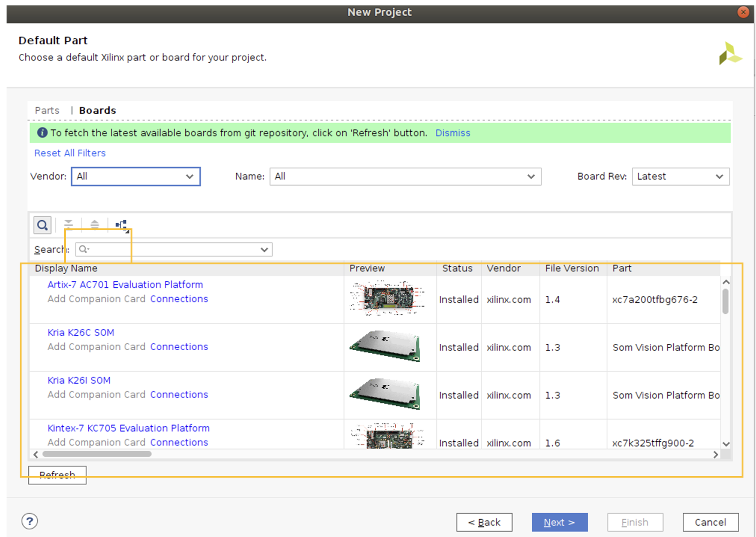Open the Vendor dropdown

click(x=135, y=176)
